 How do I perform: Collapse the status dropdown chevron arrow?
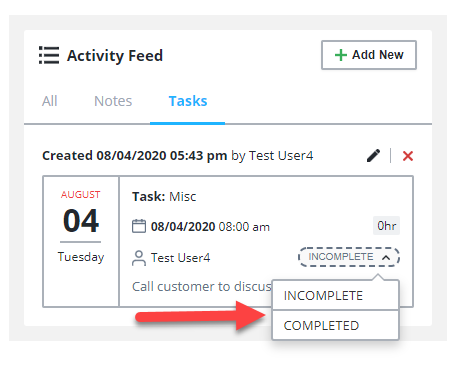386,257
